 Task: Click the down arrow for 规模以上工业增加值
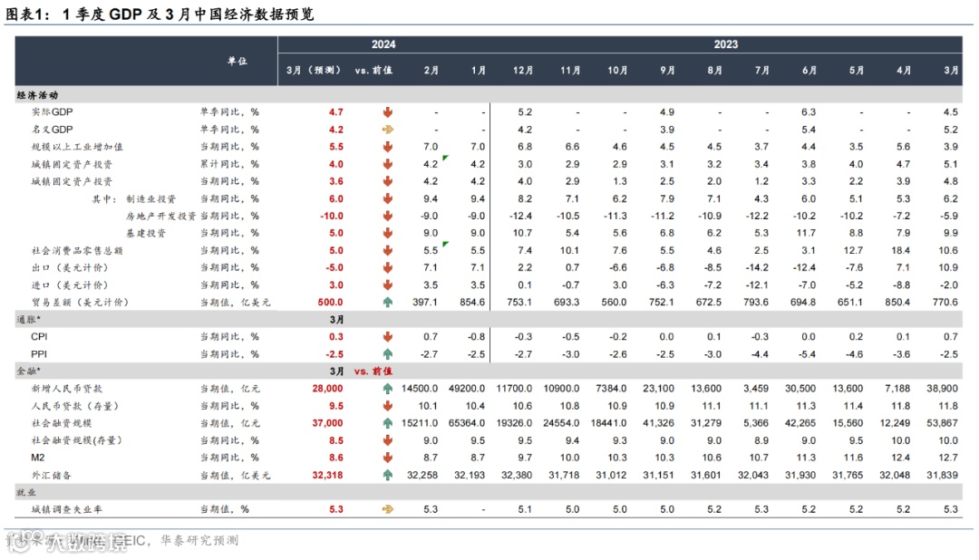(x=388, y=147)
